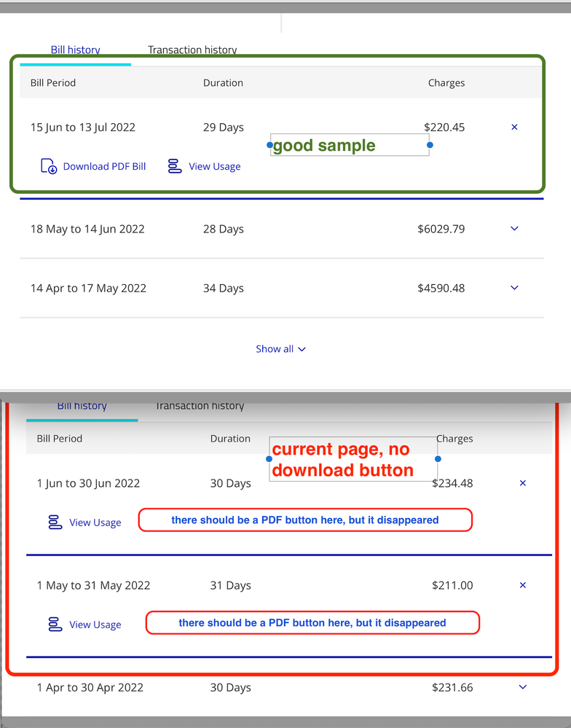
Task: Expand the 18 May to 14 Jun bill
Action: coord(514,229)
